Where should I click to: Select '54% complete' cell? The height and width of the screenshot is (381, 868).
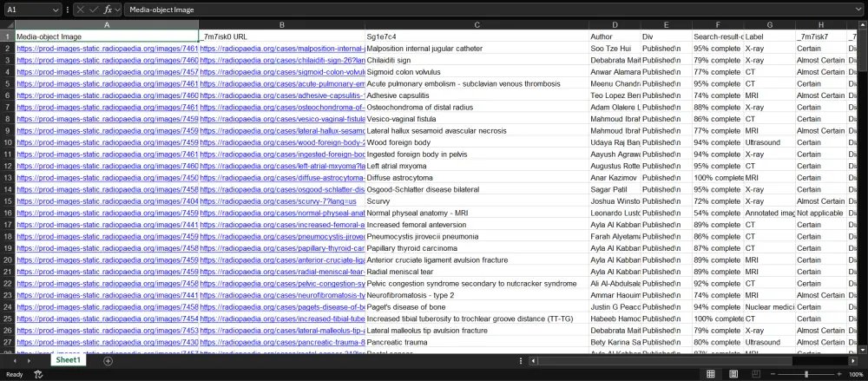click(718, 213)
